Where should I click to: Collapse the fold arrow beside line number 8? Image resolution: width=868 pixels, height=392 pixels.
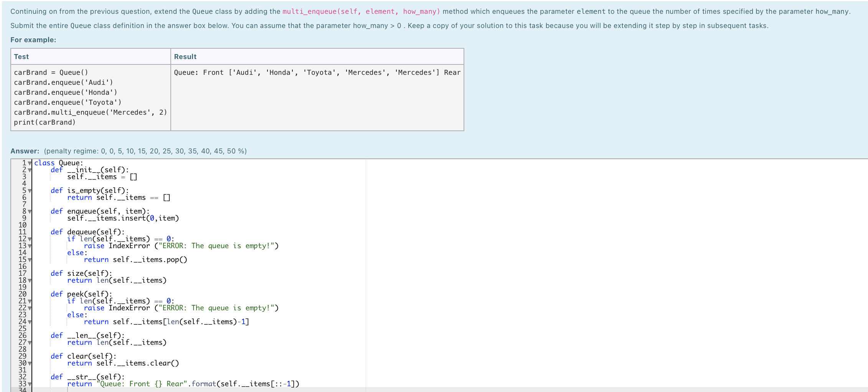(30, 212)
